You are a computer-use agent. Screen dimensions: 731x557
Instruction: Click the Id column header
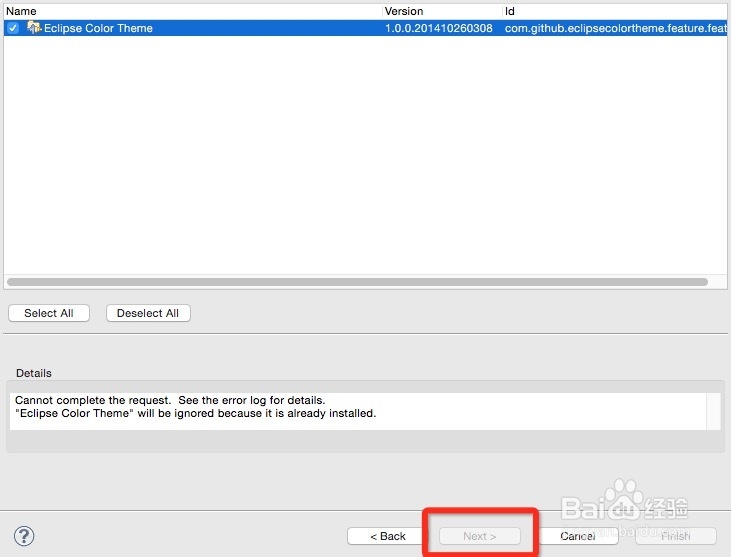(615, 11)
